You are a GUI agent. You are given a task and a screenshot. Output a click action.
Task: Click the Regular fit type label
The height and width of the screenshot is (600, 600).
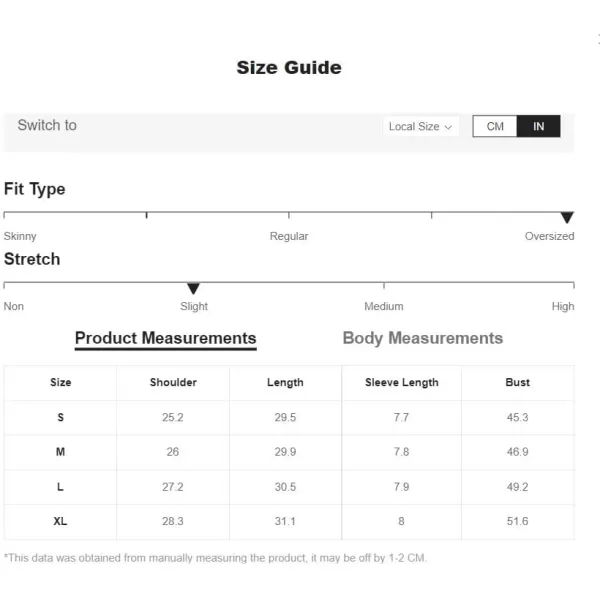(x=289, y=236)
